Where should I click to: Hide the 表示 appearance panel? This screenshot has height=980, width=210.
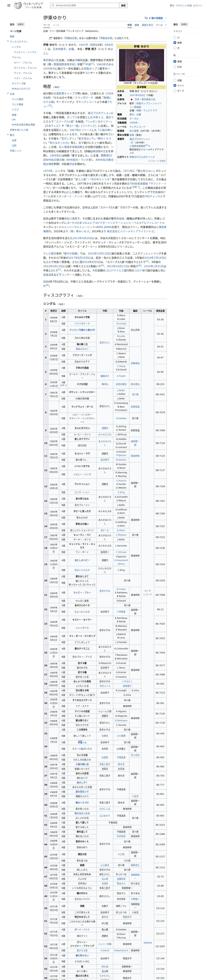[x=184, y=24]
